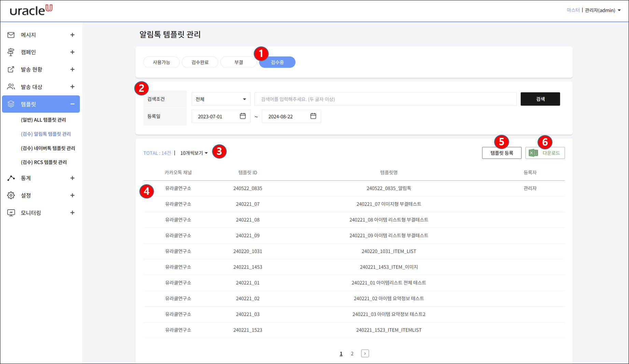Open (검수) 알림톡 템플릿 관리 menu
Image resolution: width=629 pixels, height=364 pixels.
point(46,134)
